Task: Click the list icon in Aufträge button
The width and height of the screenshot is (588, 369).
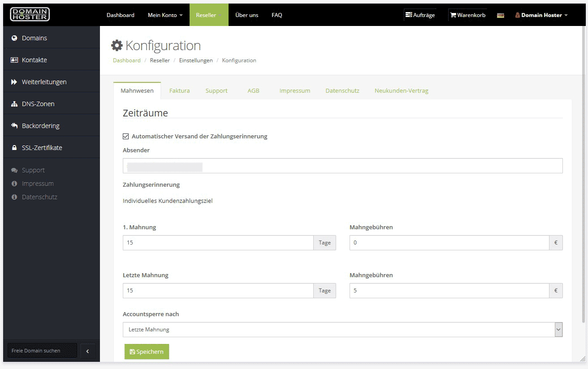Action: tap(409, 15)
